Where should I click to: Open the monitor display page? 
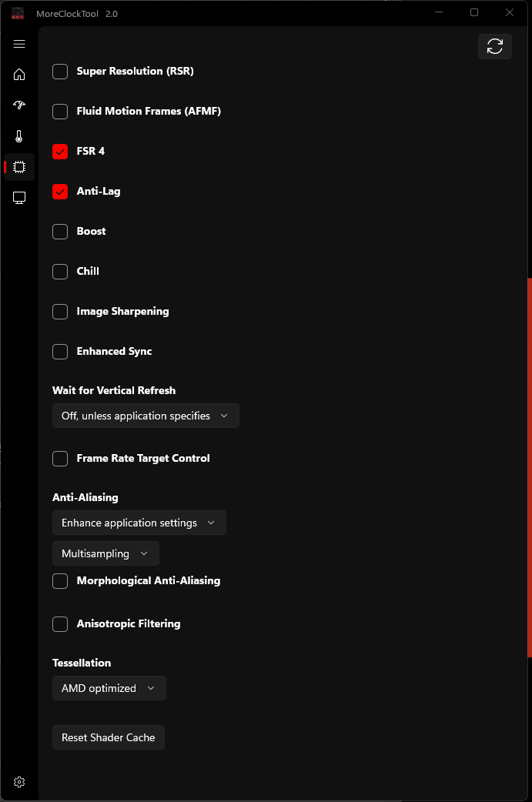pyautogui.click(x=19, y=198)
